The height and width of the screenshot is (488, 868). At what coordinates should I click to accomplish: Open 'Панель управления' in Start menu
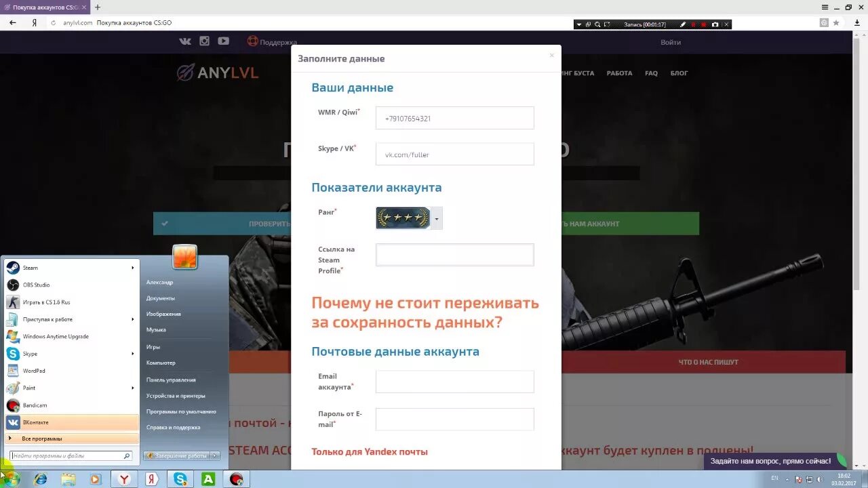[x=171, y=380]
